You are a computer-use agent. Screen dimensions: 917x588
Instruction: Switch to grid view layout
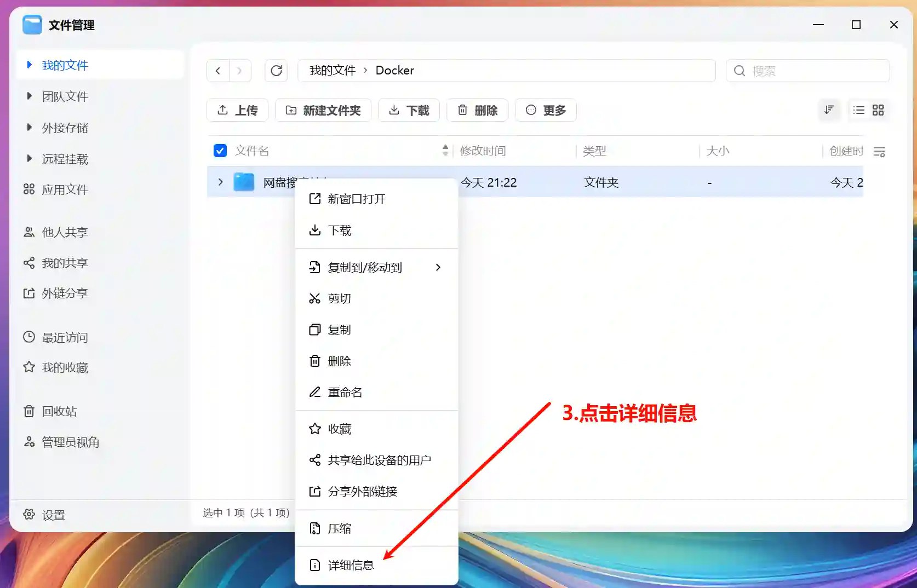point(878,110)
